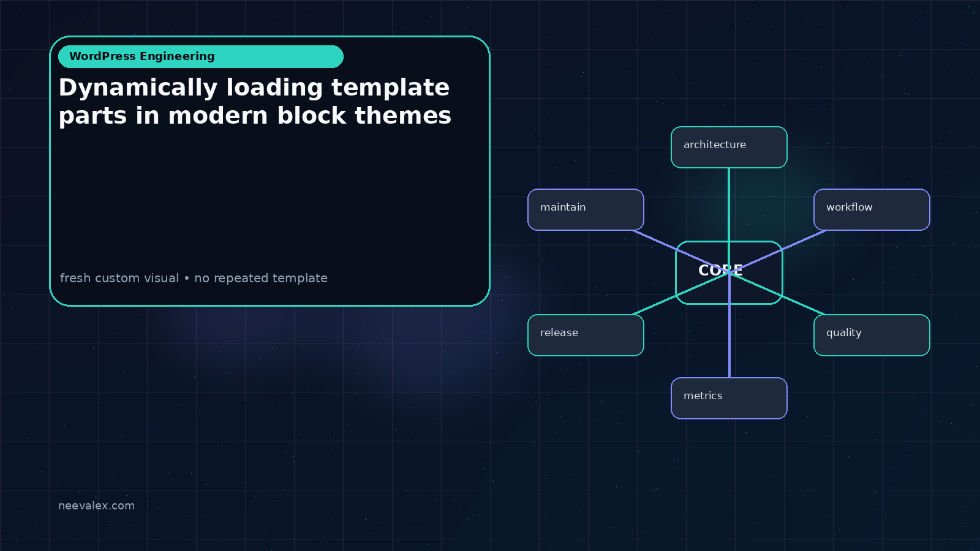This screenshot has height=551, width=980.
Task: Click the quality node box
Action: 872,335
